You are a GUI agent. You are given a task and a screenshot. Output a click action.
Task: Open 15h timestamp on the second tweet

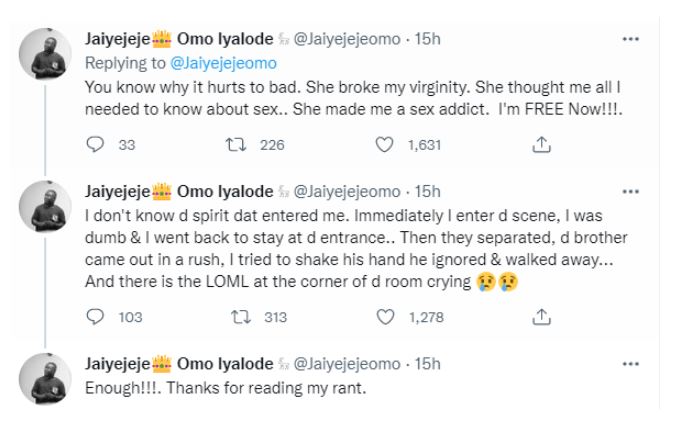(x=426, y=191)
